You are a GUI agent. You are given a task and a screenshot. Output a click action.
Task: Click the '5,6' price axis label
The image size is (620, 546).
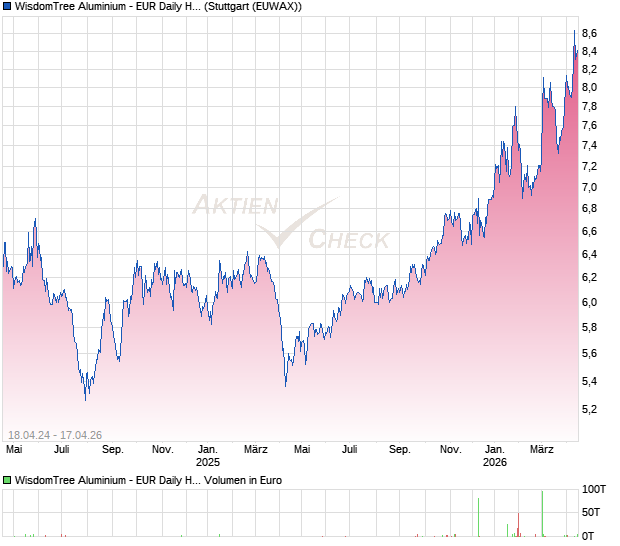coord(589,353)
